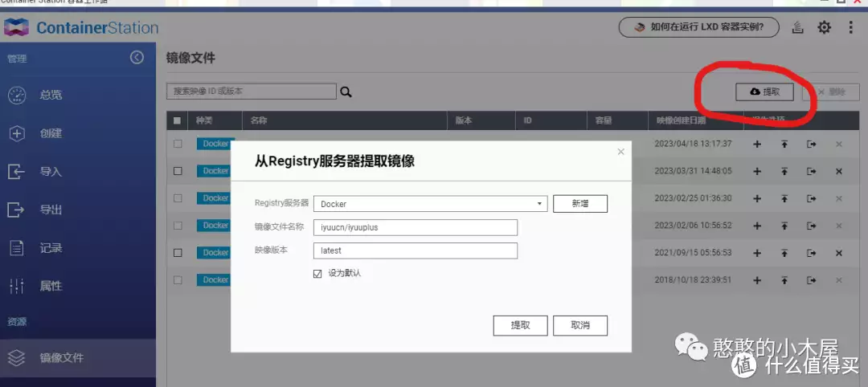Export the image dated 2023/04/18
This screenshot has height=387, width=868.
click(812, 145)
